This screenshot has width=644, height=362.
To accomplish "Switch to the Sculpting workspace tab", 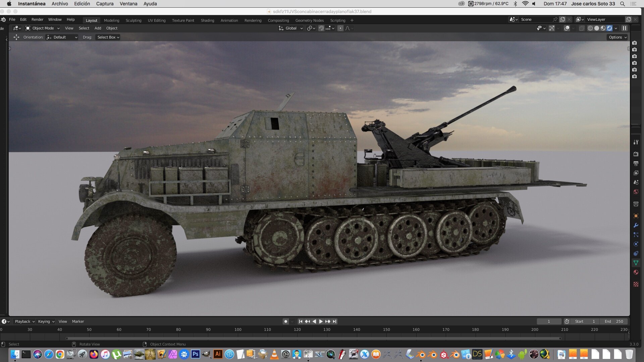I will click(x=133, y=20).
